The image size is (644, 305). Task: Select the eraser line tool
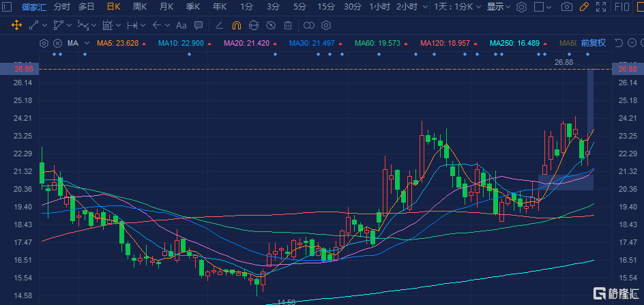pos(219,25)
